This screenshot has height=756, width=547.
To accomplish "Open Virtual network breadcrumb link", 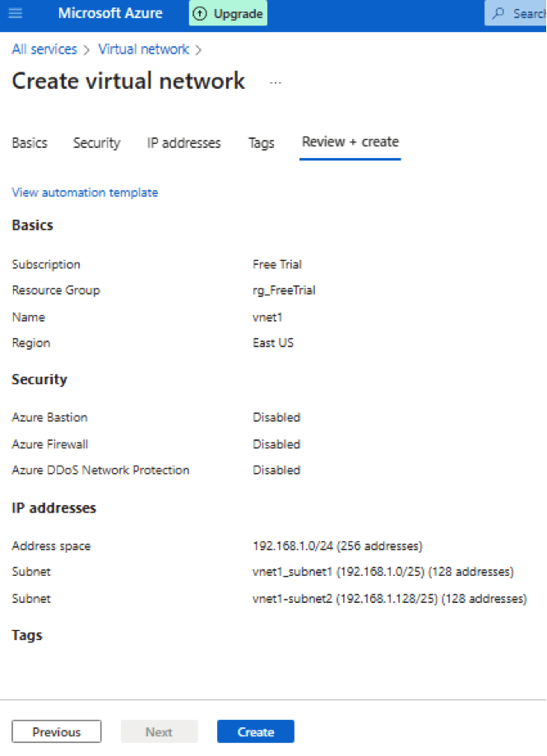I will pos(143,49).
